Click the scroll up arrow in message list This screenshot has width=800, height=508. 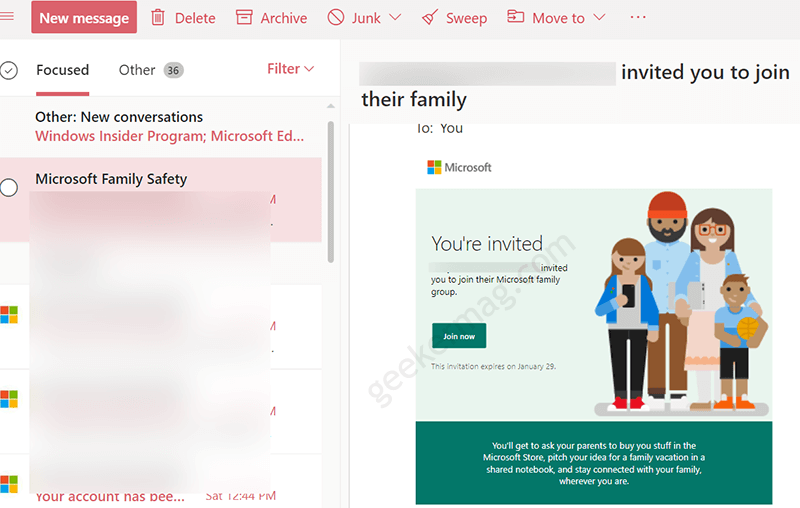coord(331,106)
